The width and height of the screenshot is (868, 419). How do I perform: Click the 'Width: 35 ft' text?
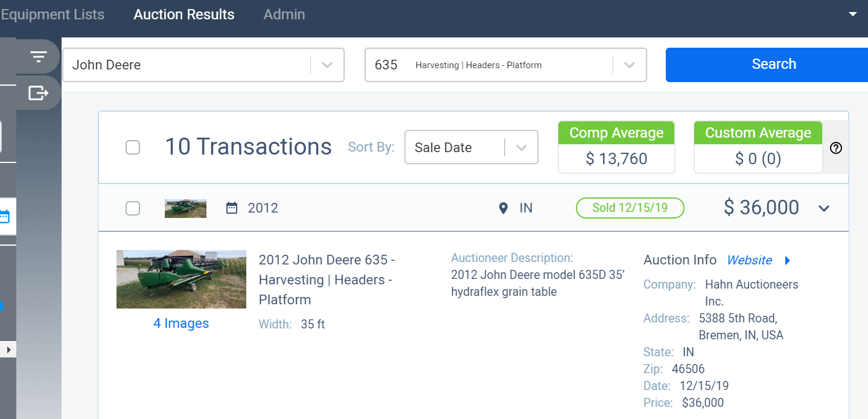coord(292,324)
